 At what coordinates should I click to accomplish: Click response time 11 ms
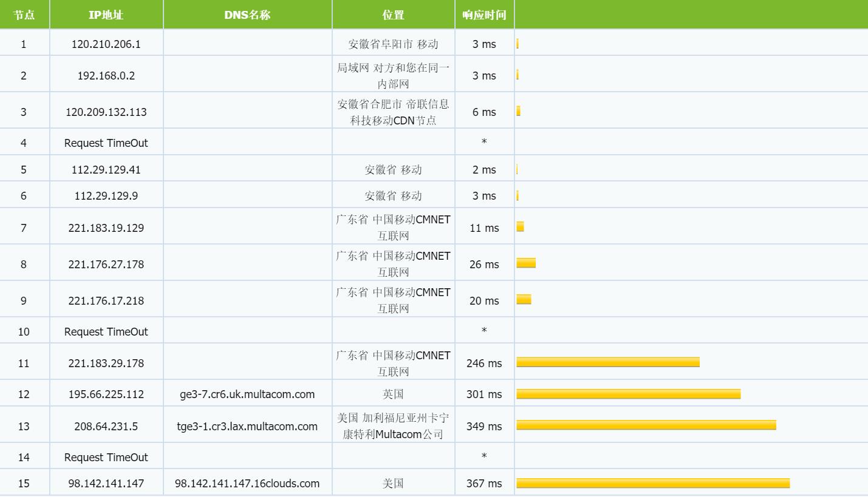coord(484,228)
